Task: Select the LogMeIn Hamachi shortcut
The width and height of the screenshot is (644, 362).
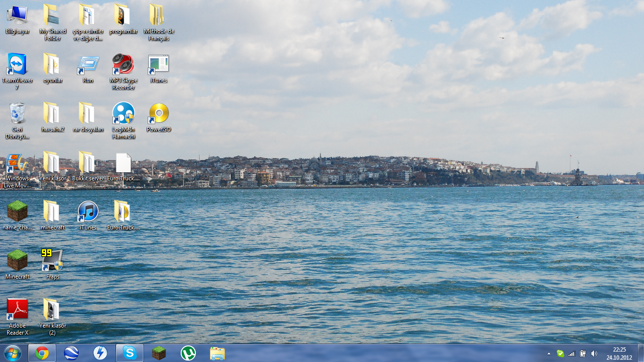Action: (x=123, y=120)
